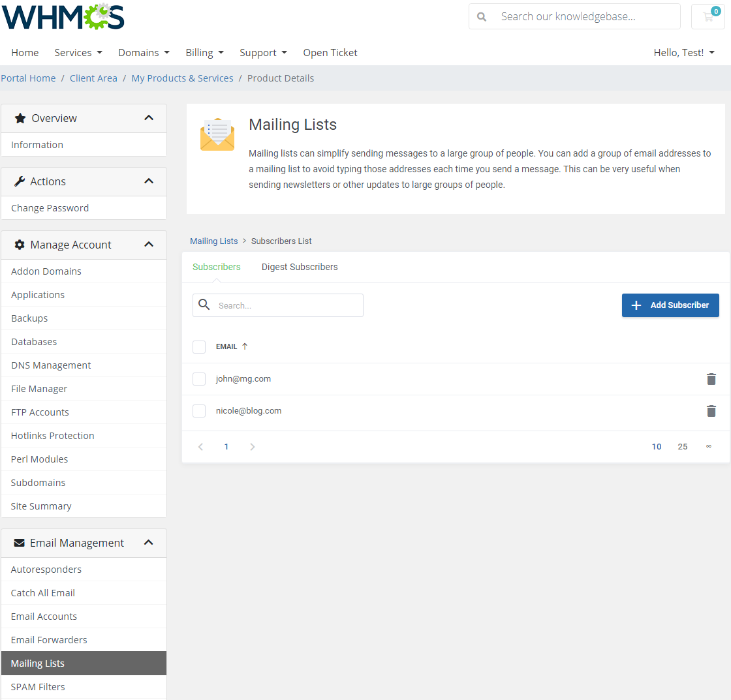Image resolution: width=731 pixels, height=700 pixels.
Task: Click in the subscribers Search field
Action: pos(278,305)
